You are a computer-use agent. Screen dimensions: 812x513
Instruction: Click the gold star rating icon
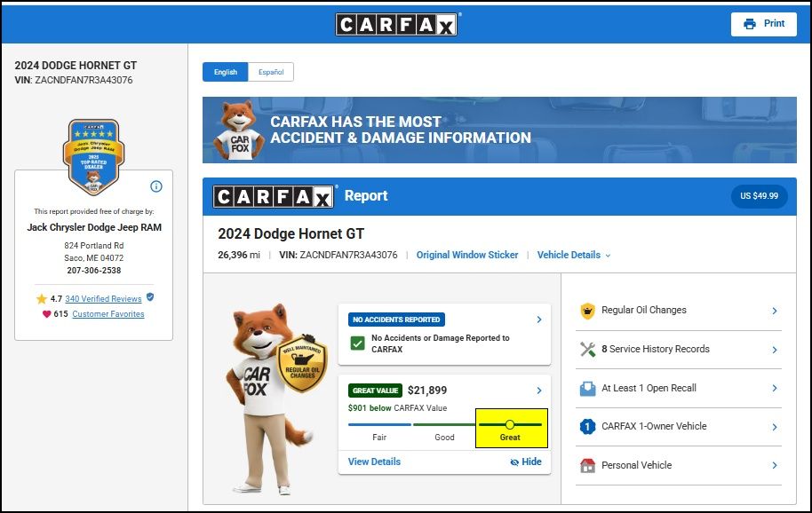(42, 299)
